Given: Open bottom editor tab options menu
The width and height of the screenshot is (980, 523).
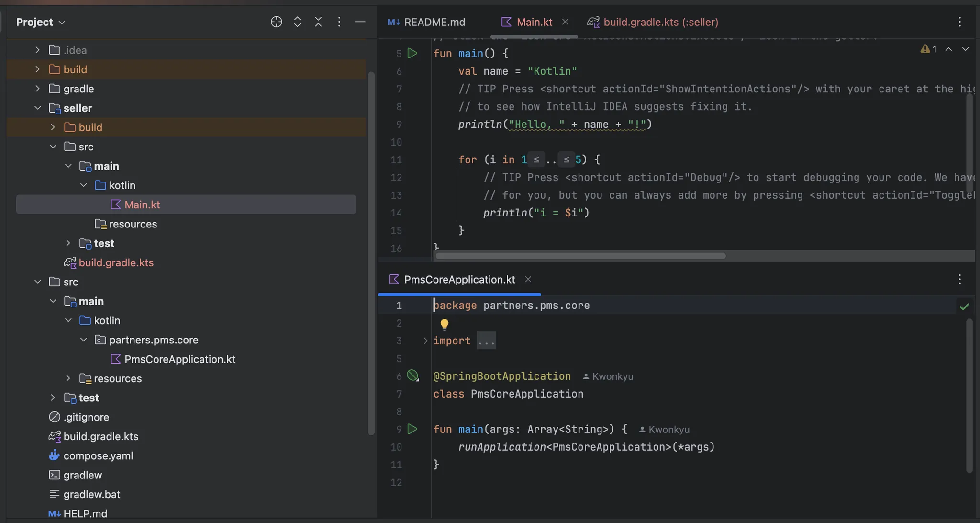Looking at the screenshot, I should point(959,280).
